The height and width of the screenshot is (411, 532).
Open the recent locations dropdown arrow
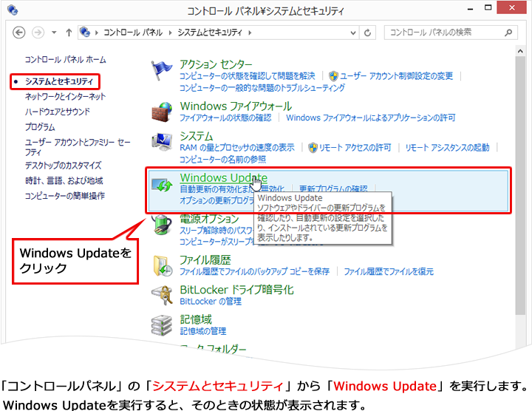54,33
